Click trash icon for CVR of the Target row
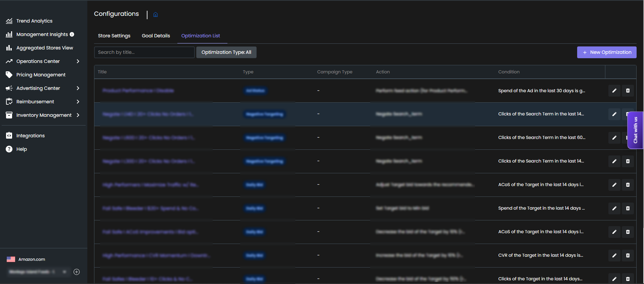The image size is (644, 284). click(x=628, y=255)
